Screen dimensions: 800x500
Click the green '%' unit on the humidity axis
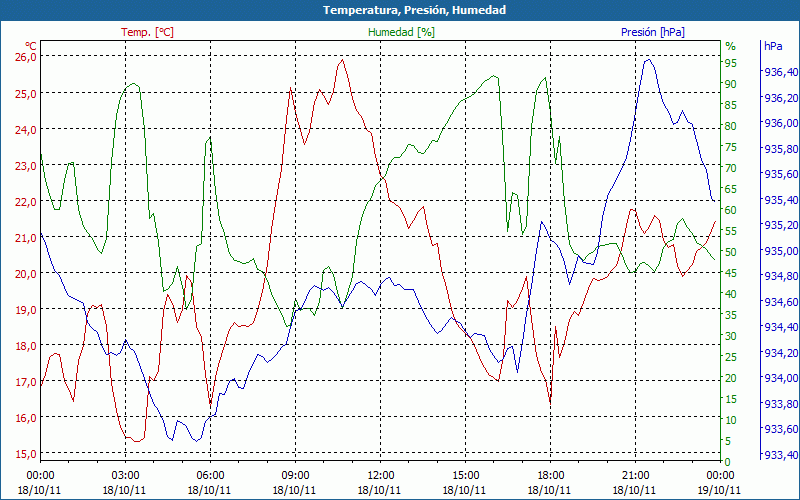tap(730, 46)
